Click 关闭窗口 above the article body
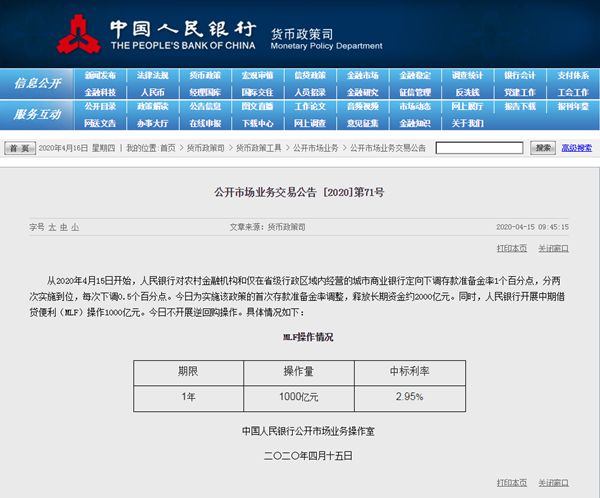The image size is (600, 498). (x=553, y=248)
